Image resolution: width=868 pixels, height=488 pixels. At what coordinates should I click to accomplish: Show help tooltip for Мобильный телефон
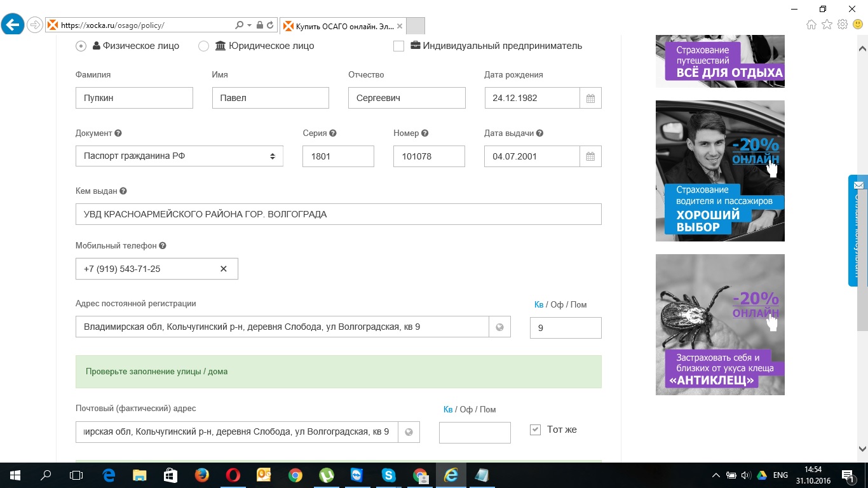click(x=163, y=246)
